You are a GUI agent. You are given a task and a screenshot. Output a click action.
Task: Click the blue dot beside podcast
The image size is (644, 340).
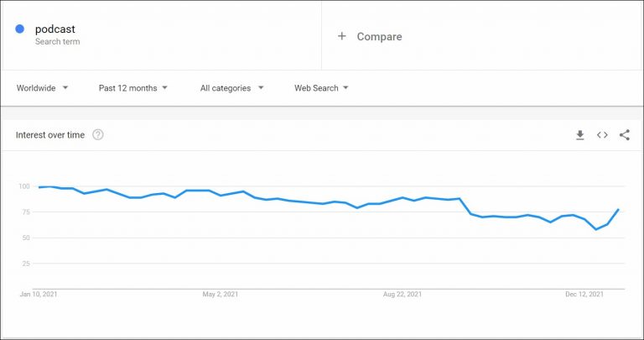click(x=19, y=29)
